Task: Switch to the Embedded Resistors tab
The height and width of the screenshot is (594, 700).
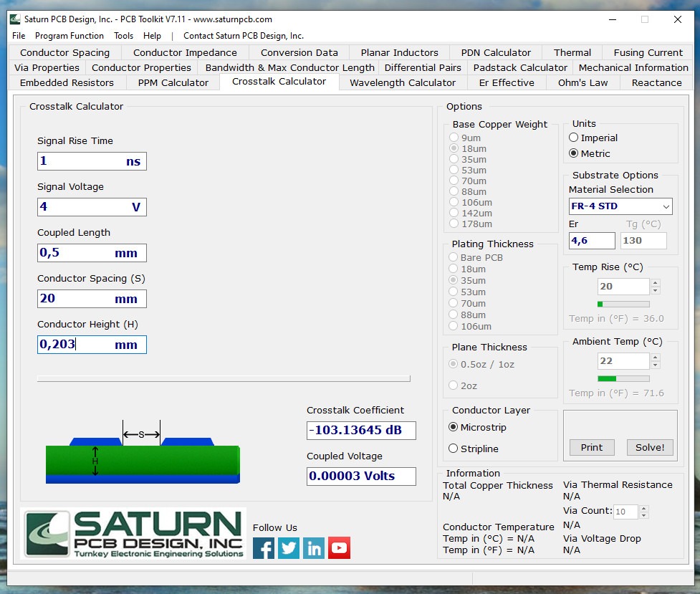Action: 67,82
